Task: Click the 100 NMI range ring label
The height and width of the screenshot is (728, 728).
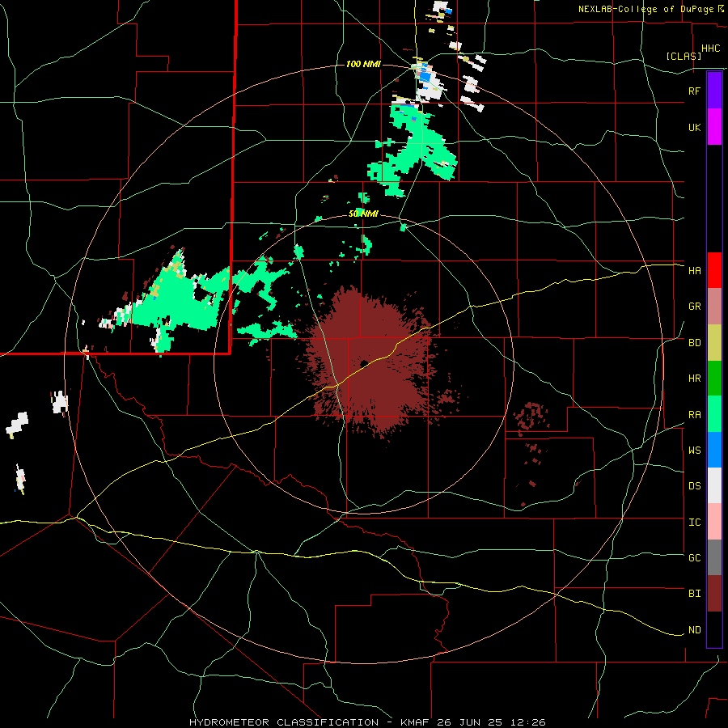Action: coord(363,64)
